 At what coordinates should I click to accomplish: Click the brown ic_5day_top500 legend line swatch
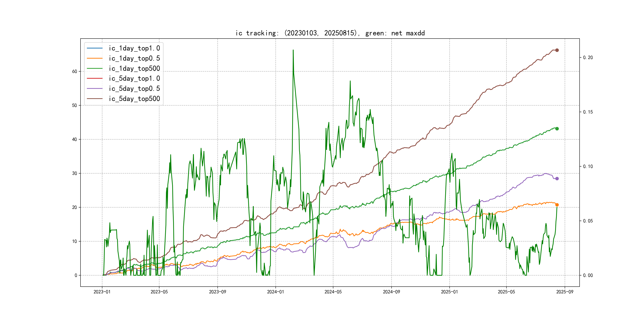(x=94, y=99)
